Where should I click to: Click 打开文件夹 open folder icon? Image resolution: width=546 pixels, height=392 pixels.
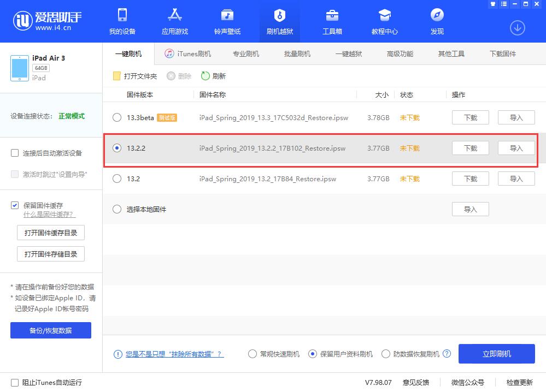116,76
